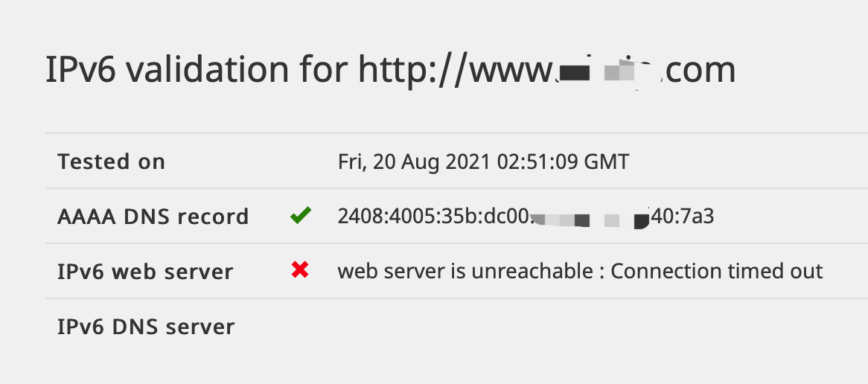Select the 'AAAA DNS record' label

click(153, 217)
